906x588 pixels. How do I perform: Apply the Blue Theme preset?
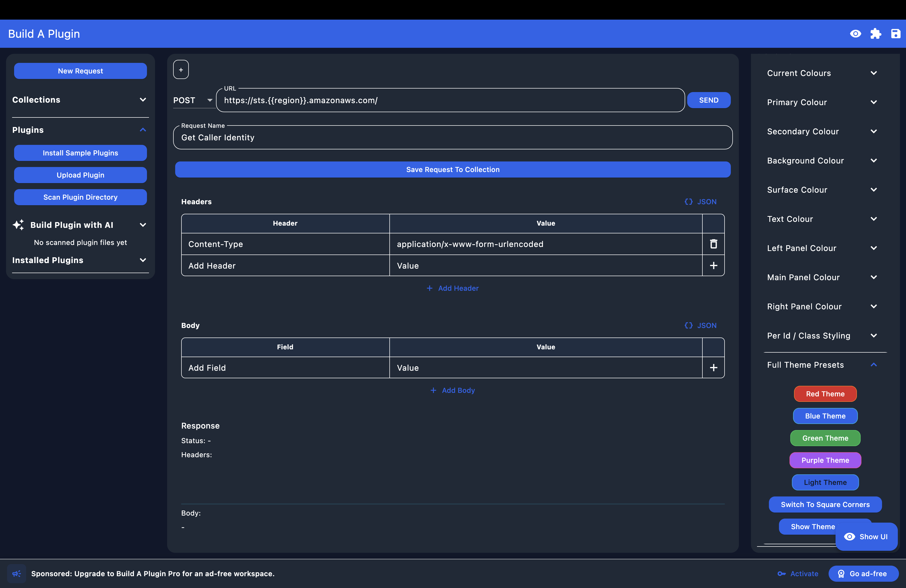point(825,416)
